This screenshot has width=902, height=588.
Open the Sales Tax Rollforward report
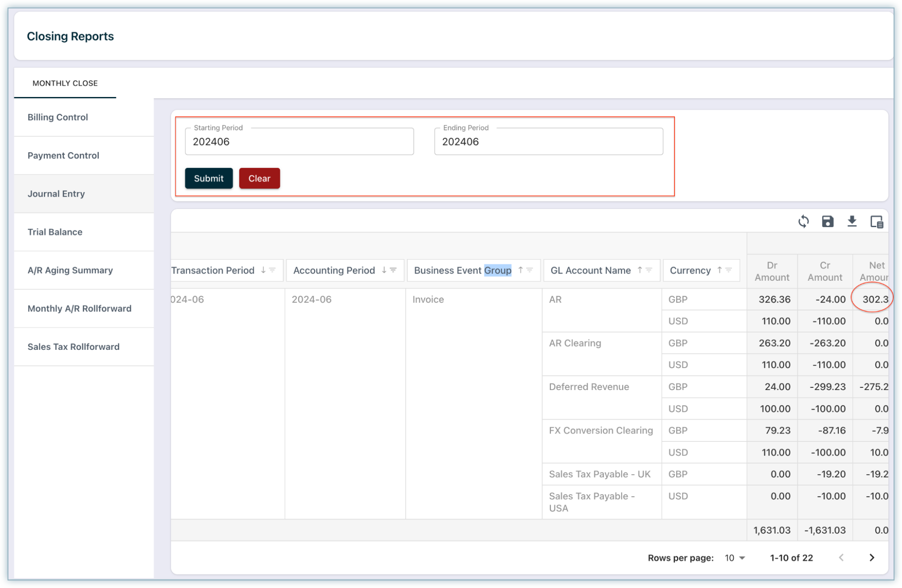click(74, 347)
